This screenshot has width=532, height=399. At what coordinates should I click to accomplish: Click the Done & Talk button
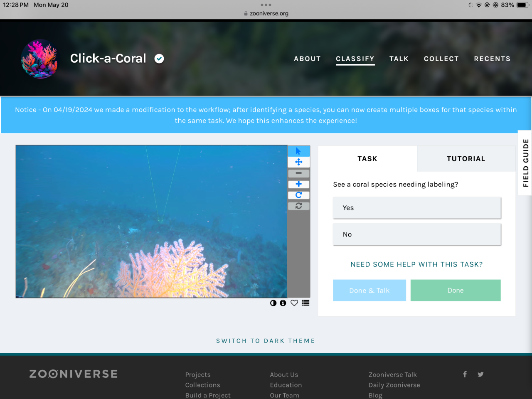pyautogui.click(x=369, y=290)
